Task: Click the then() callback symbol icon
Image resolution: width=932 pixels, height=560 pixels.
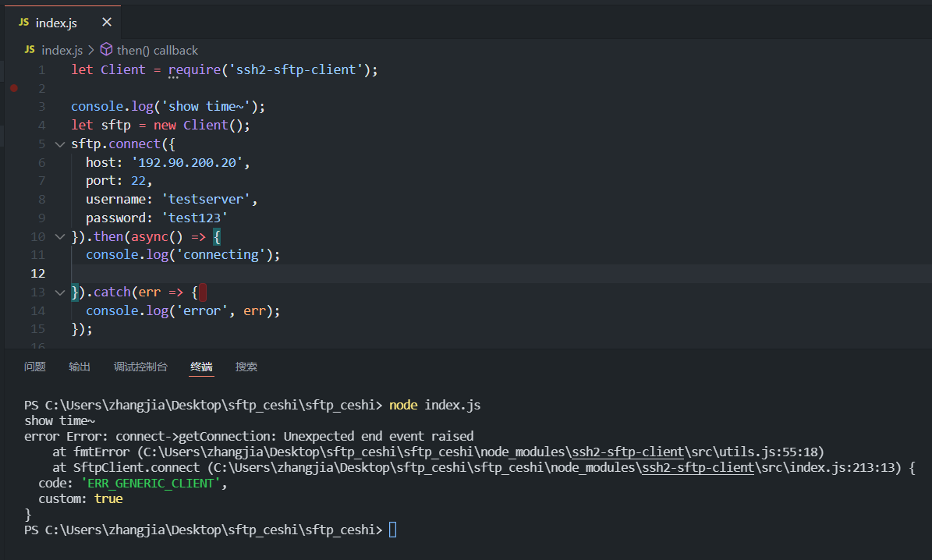Action: coord(106,49)
